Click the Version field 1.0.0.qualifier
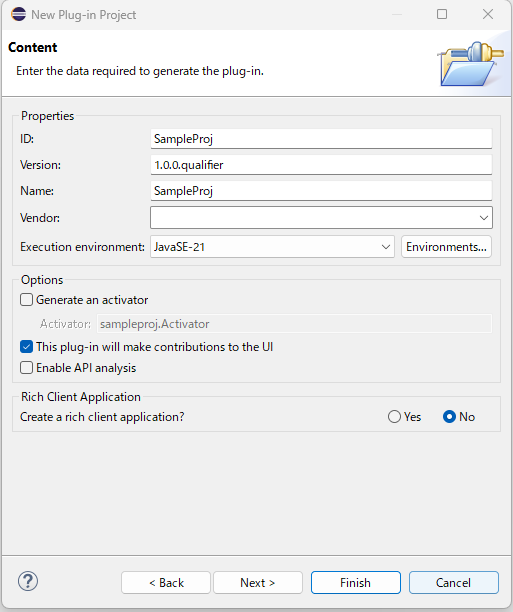The height and width of the screenshot is (612, 513). [x=321, y=165]
